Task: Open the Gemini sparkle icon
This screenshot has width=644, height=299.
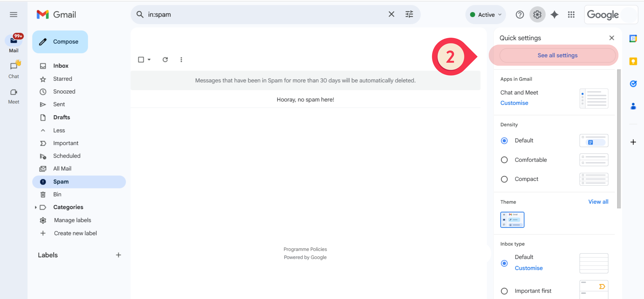Action: [554, 15]
